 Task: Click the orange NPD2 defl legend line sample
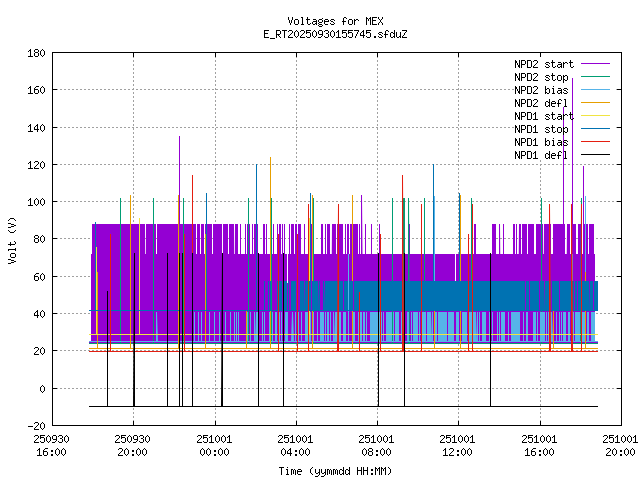coord(595,103)
